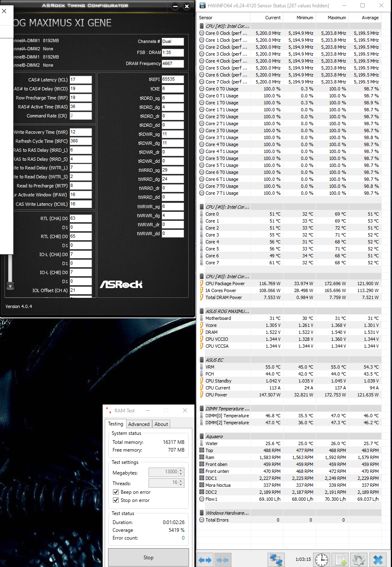The image size is (392, 567).
Task: Open HWiNFO sensor settings gear icon
Action: coord(359,560)
